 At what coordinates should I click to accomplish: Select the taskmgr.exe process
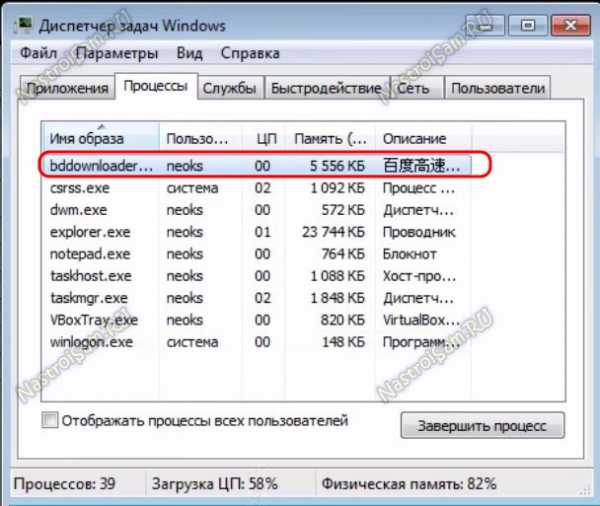(x=256, y=298)
